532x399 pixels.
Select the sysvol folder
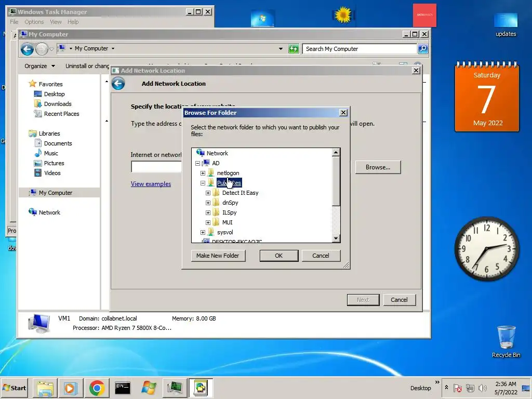pyautogui.click(x=225, y=232)
